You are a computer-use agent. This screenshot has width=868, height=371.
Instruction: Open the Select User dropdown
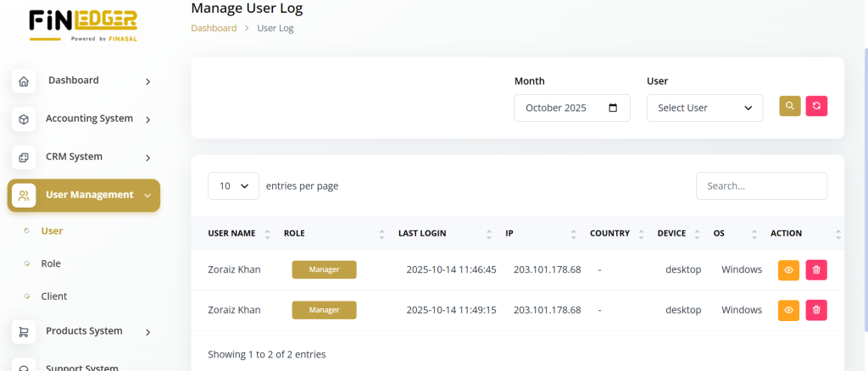click(x=704, y=108)
